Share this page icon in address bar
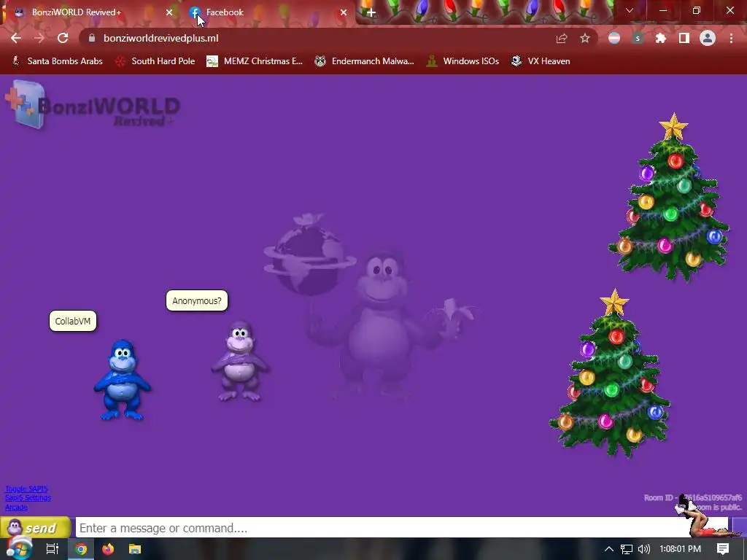 pyautogui.click(x=562, y=38)
